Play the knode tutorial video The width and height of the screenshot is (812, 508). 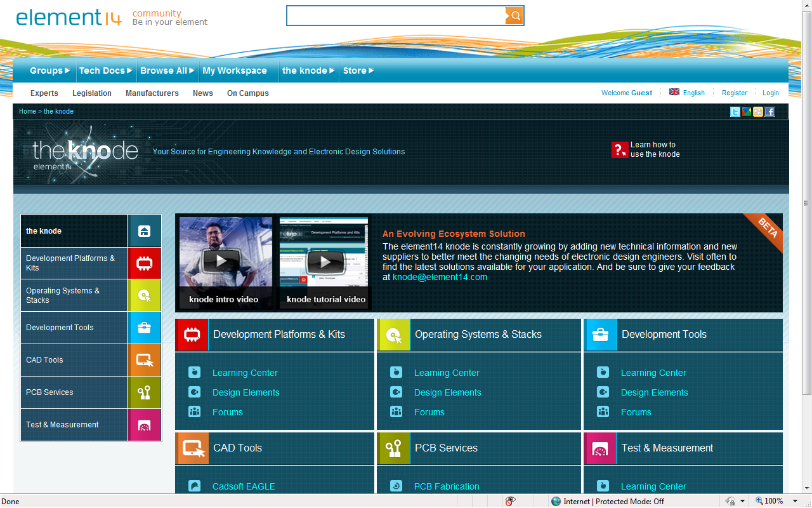(x=325, y=260)
